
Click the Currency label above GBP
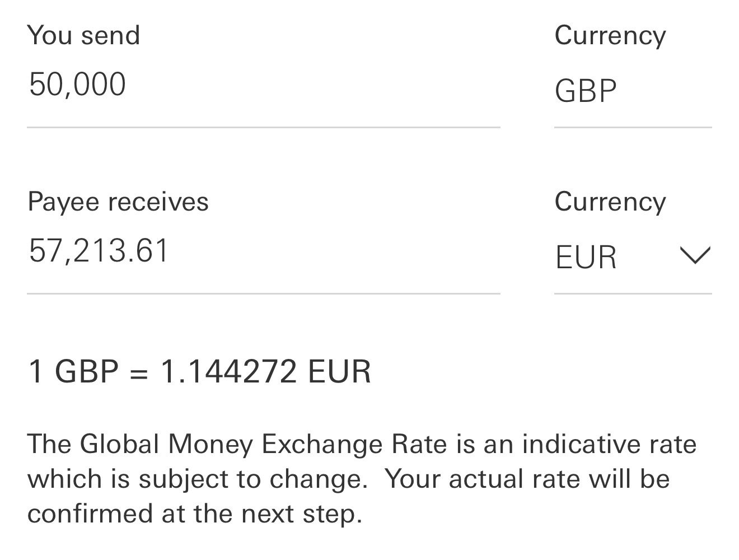[x=610, y=36]
